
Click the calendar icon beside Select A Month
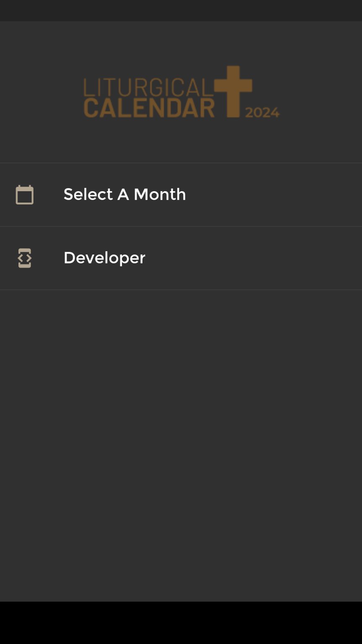(x=24, y=195)
